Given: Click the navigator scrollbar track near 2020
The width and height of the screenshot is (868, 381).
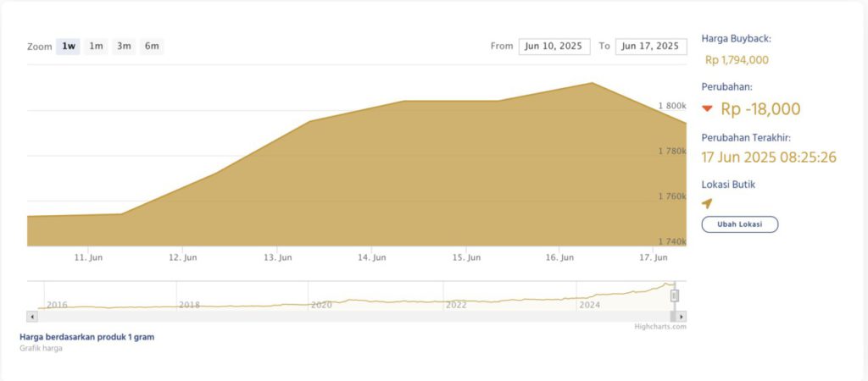Looking at the screenshot, I should tap(322, 316).
